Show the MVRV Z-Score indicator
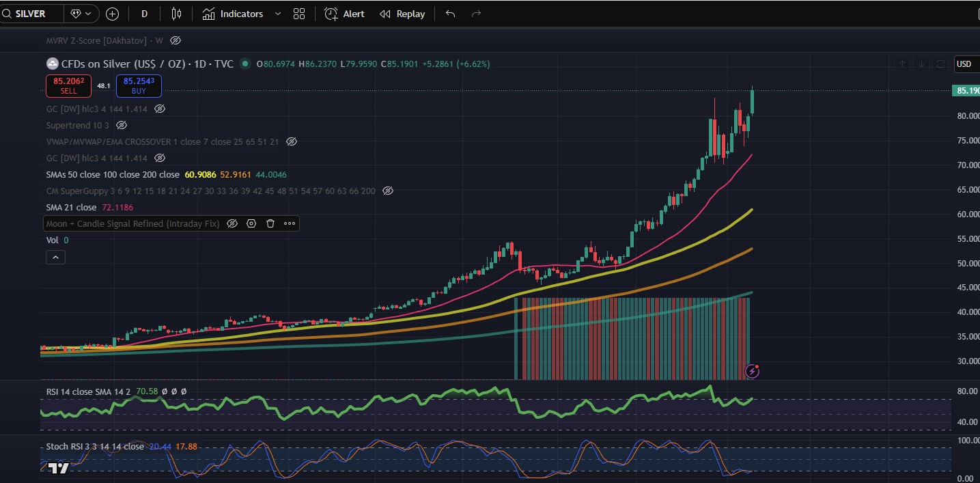Viewport: 980px width, 483px height. point(176,40)
